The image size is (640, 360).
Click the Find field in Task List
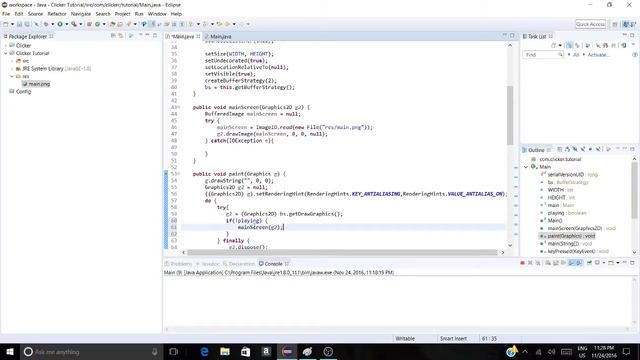pyautogui.click(x=543, y=54)
